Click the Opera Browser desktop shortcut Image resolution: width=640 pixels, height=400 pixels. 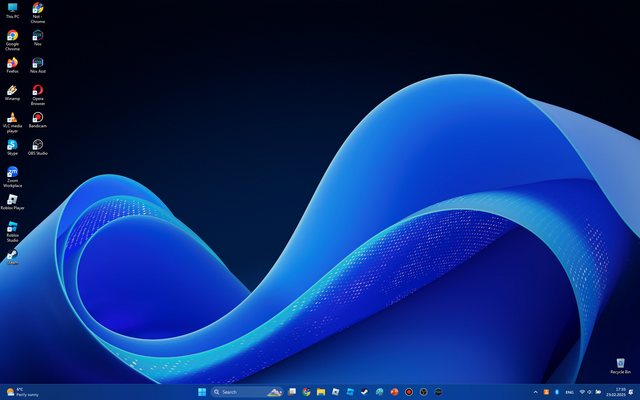click(x=38, y=90)
